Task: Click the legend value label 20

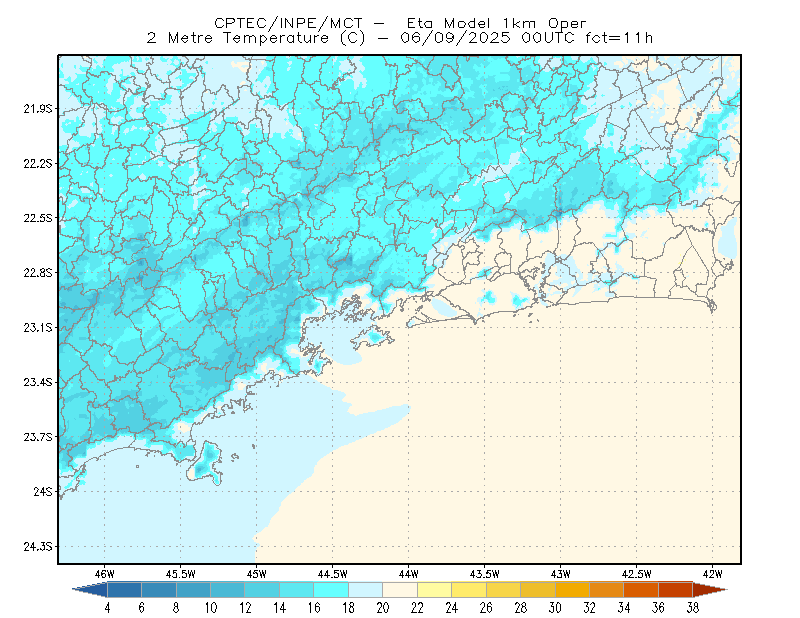Action: point(383,608)
